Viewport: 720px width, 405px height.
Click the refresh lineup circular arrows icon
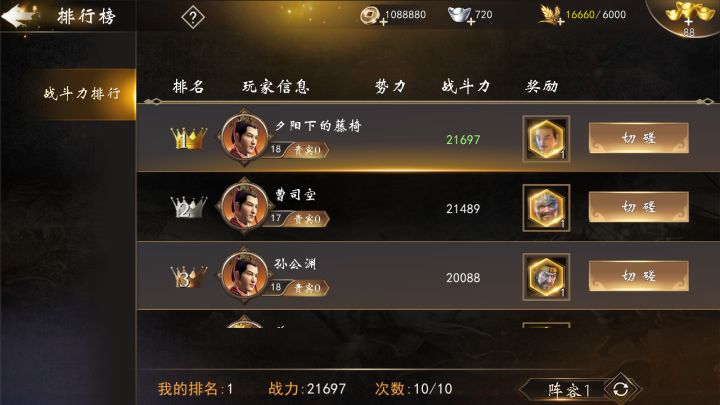tap(621, 389)
